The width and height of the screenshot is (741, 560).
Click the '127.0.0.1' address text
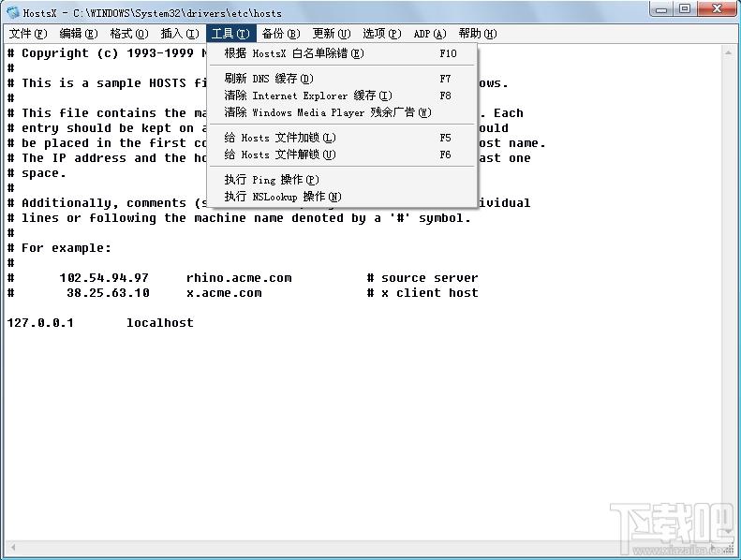click(40, 323)
